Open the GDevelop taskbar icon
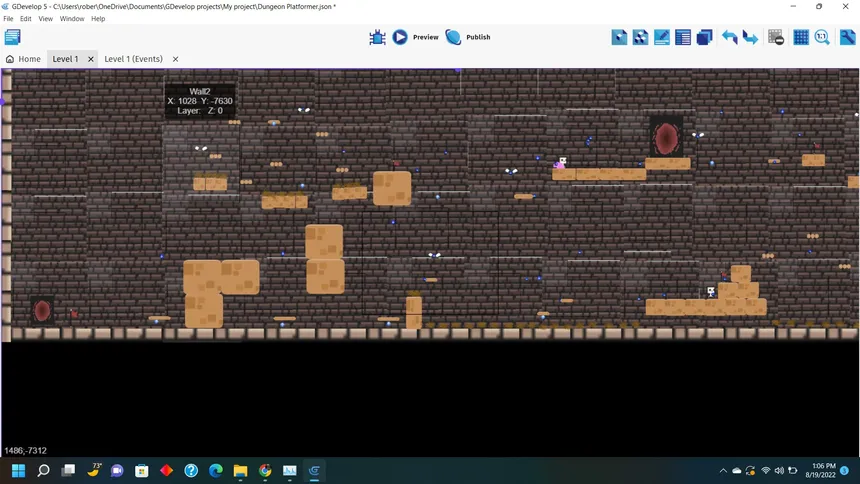Viewport: 860px width, 484px height. coord(314,470)
